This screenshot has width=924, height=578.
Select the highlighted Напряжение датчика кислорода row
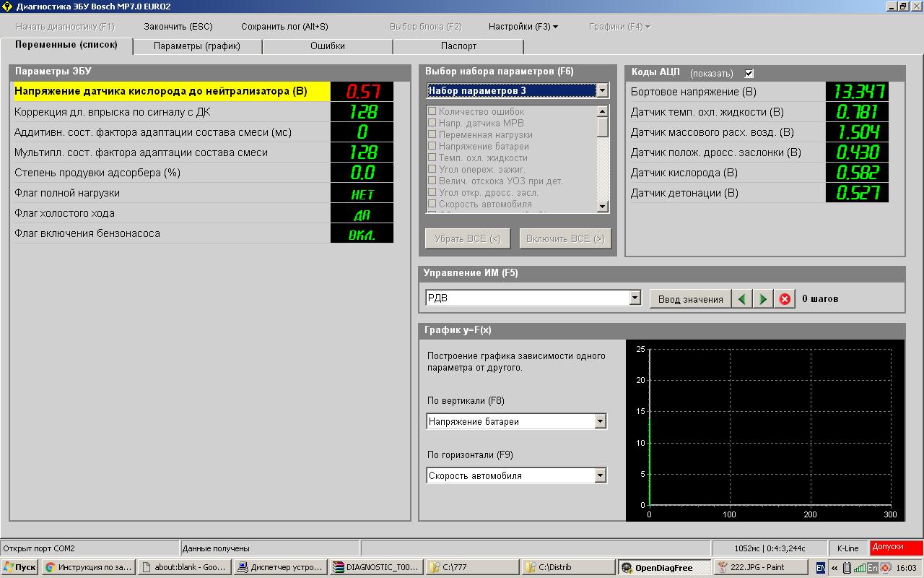[204, 91]
